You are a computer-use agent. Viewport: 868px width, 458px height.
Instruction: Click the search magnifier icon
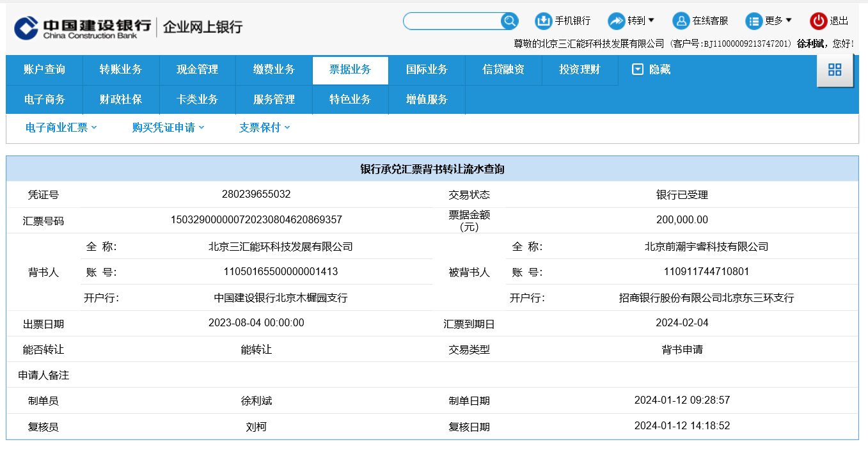(x=509, y=21)
